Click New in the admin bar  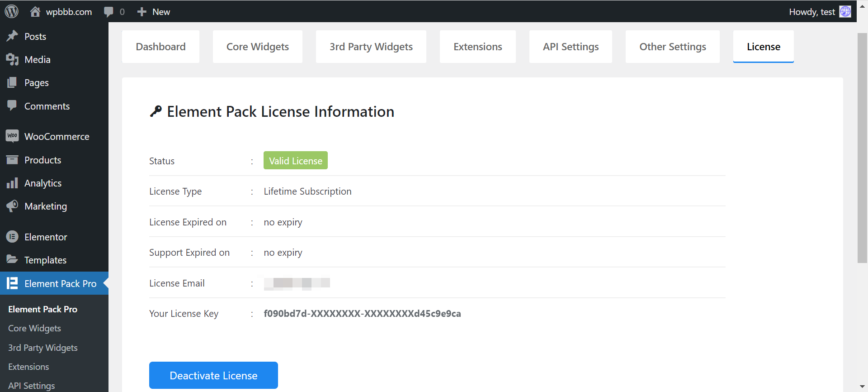coord(161,12)
